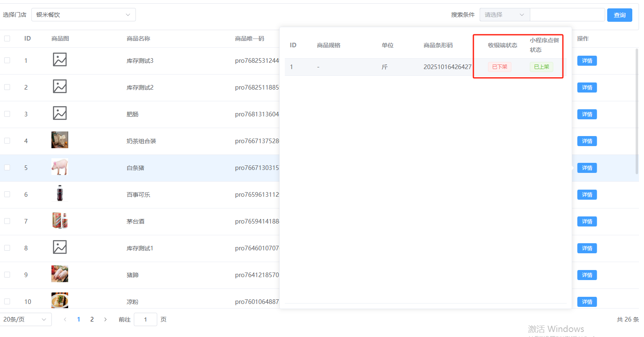Open the 选择门店 store dropdown
This screenshot has height=337, width=644.
[x=83, y=15]
